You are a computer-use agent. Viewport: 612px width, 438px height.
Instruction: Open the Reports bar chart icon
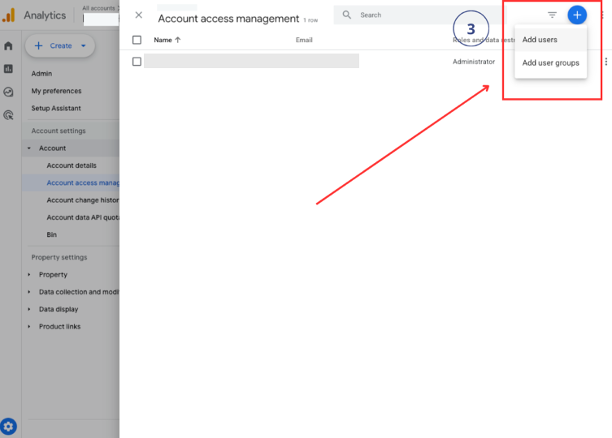coord(8,69)
